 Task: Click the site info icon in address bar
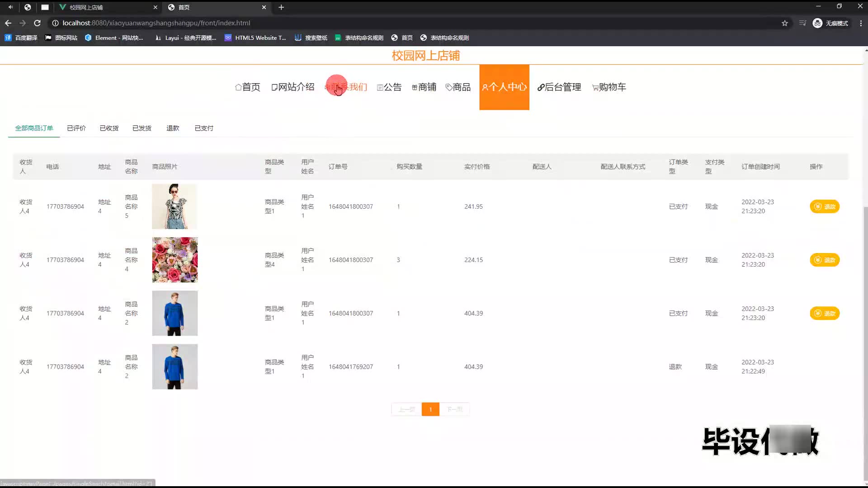[55, 23]
